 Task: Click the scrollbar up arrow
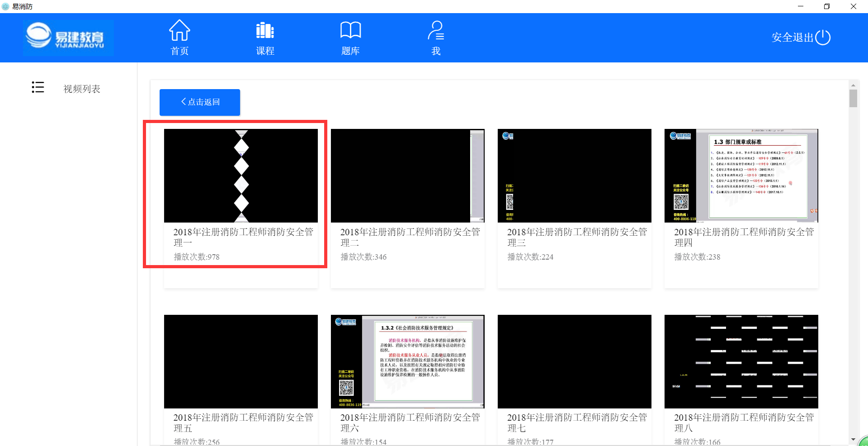click(853, 85)
